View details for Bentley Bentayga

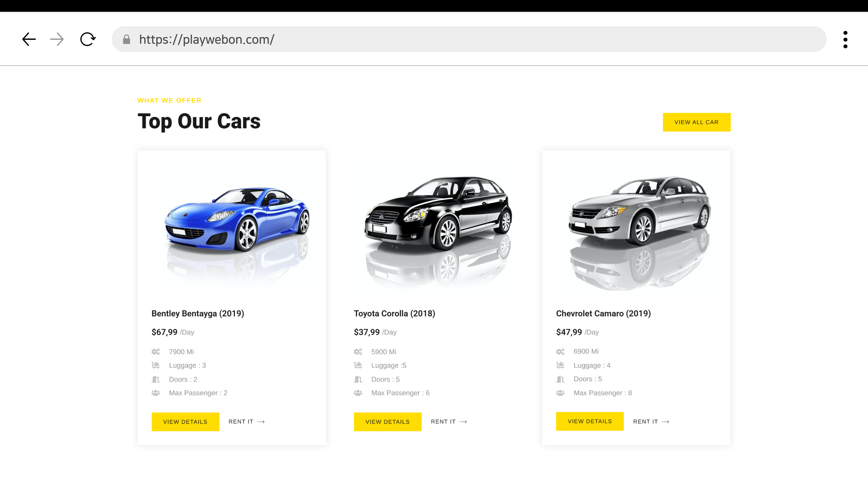point(185,422)
